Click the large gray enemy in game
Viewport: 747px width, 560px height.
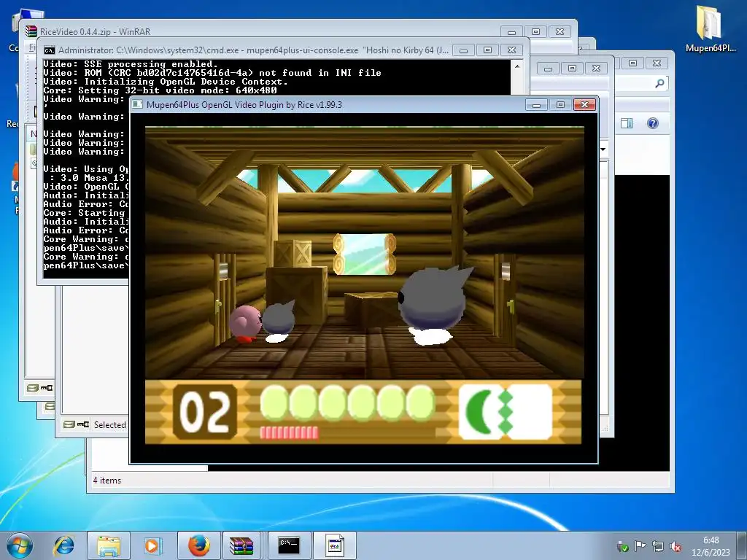tap(435, 305)
